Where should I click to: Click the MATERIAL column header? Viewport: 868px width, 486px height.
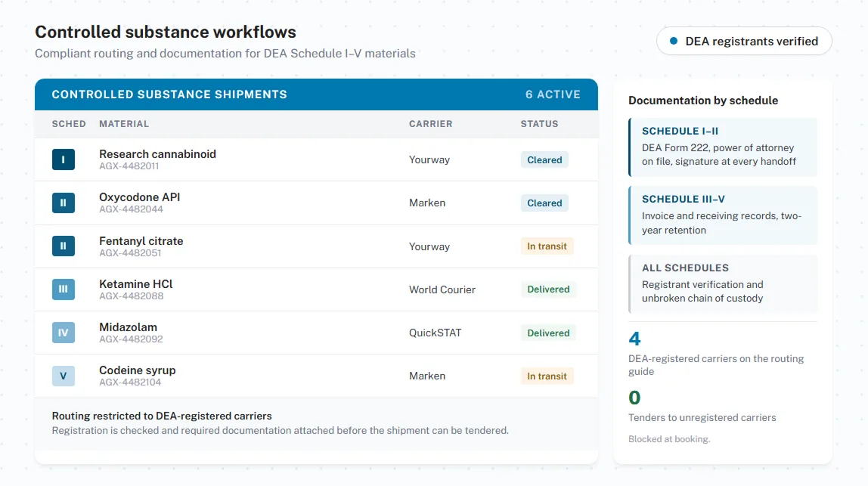point(124,124)
